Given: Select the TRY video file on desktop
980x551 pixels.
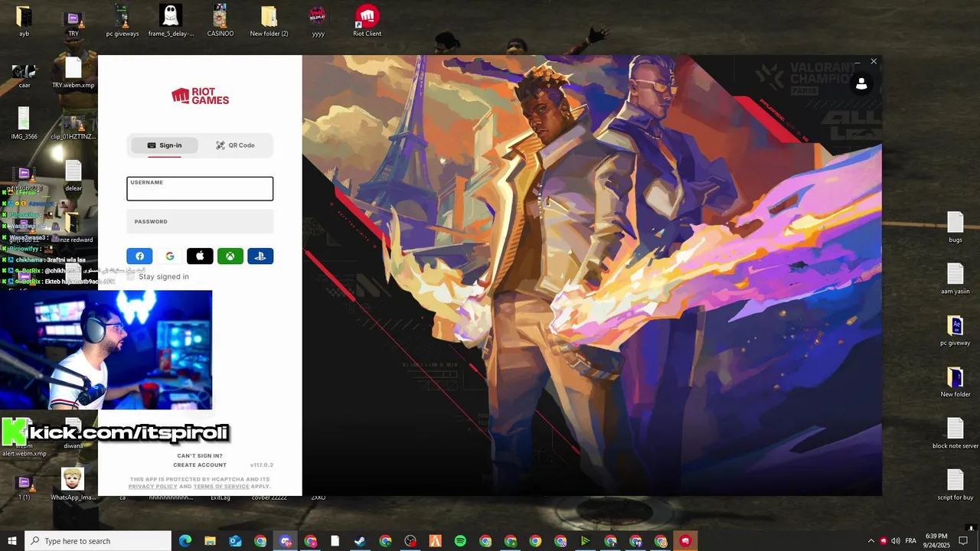Looking at the screenshot, I should (73, 21).
